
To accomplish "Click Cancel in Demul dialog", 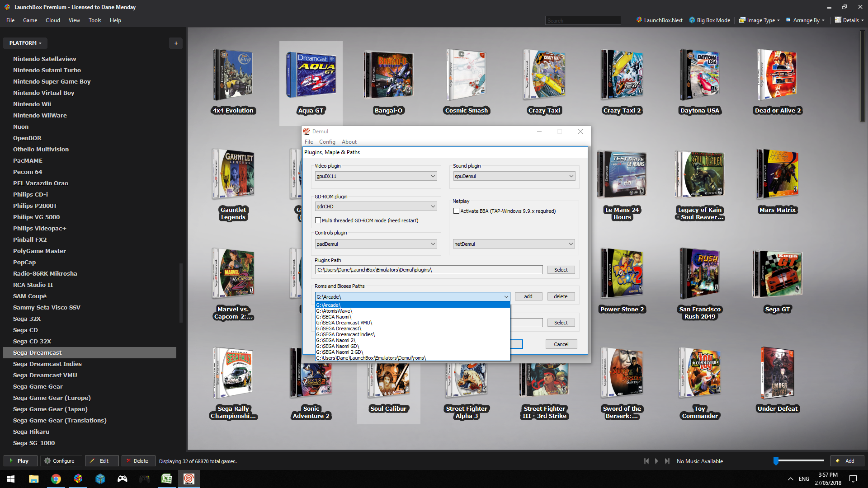I will 561,344.
